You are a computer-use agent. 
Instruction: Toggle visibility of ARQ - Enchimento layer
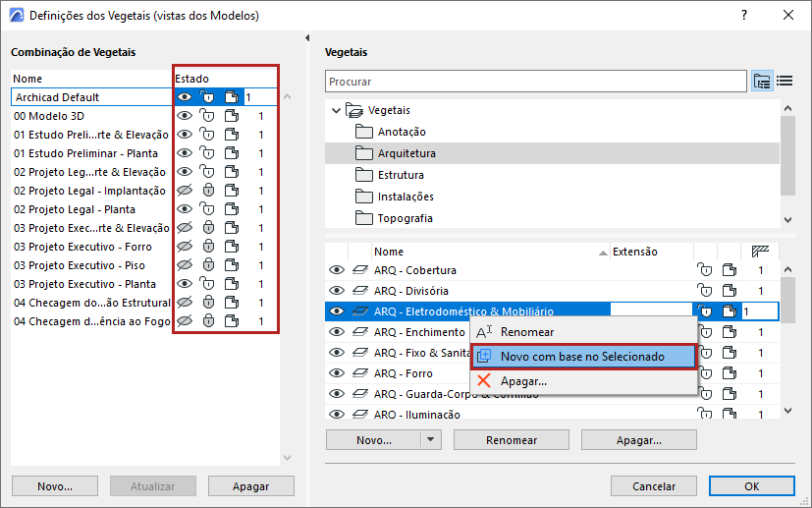click(337, 332)
